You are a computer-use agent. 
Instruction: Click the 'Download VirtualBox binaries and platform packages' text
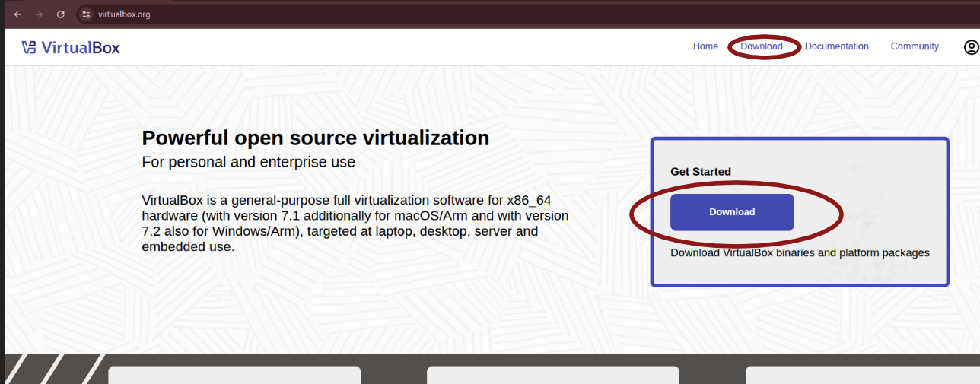point(800,252)
